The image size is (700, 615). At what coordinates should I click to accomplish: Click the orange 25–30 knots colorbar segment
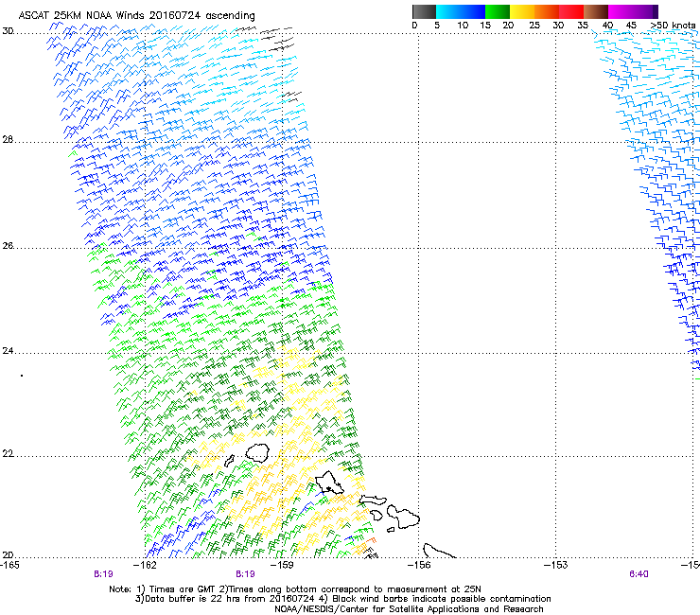coord(547,11)
